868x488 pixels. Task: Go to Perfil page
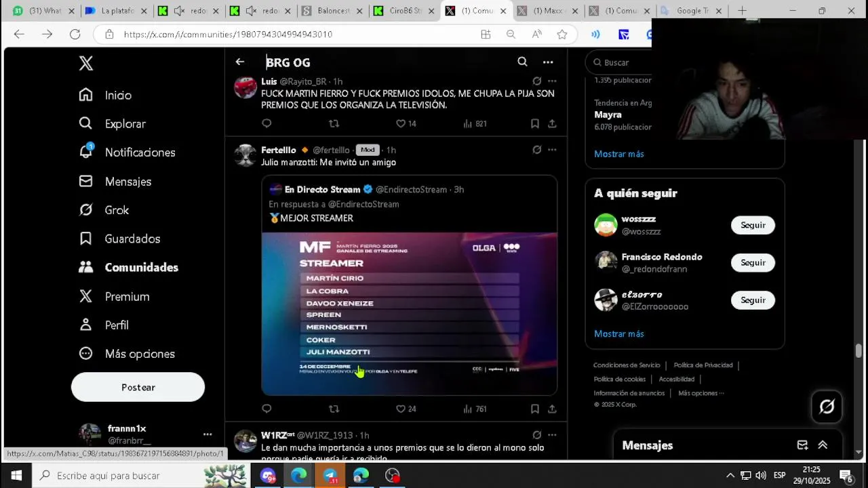104,325
